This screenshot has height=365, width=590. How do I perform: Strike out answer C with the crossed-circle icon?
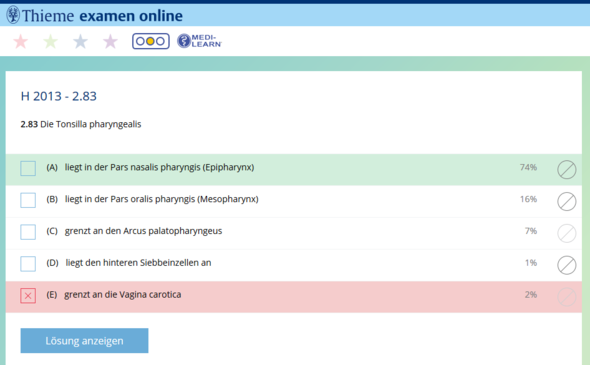567,233
